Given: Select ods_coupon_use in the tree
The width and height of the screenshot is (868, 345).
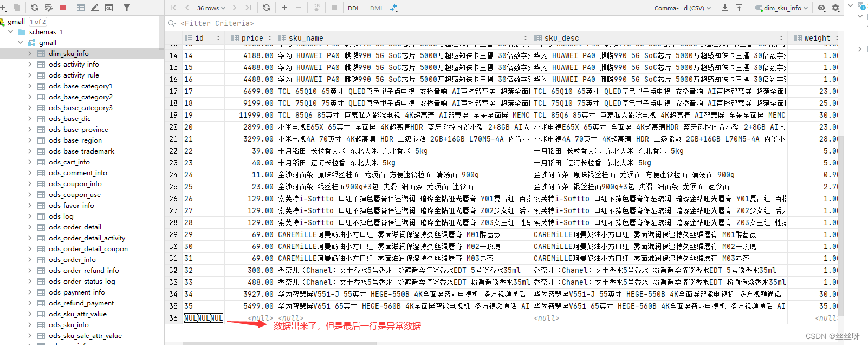Looking at the screenshot, I should click(x=75, y=195).
